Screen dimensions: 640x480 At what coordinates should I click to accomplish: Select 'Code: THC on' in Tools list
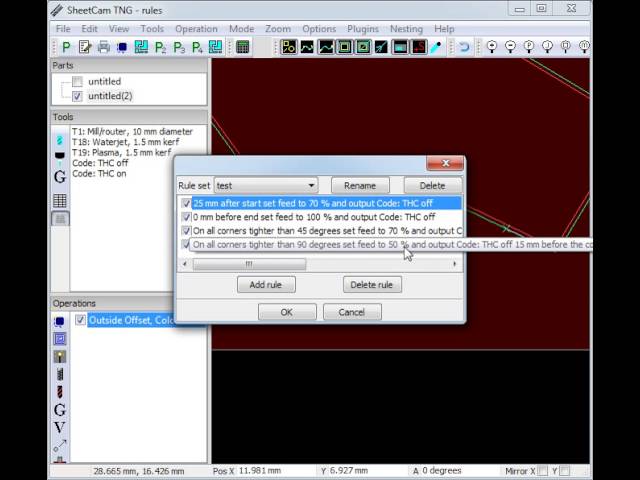[x=99, y=173]
